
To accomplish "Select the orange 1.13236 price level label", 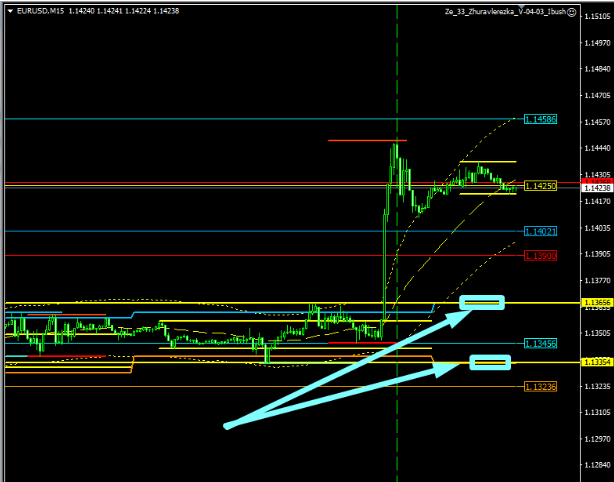I will [x=540, y=386].
